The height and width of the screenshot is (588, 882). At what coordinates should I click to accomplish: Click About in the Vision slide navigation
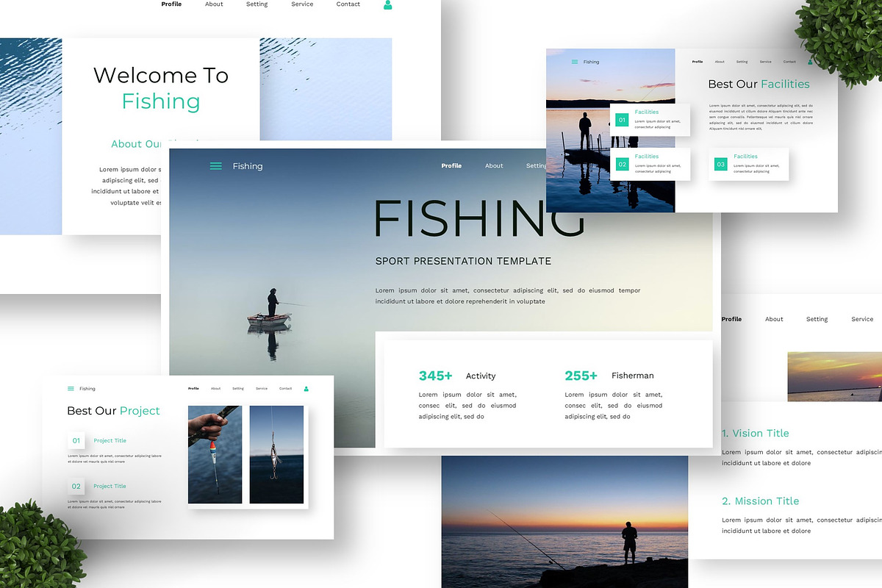pyautogui.click(x=774, y=319)
